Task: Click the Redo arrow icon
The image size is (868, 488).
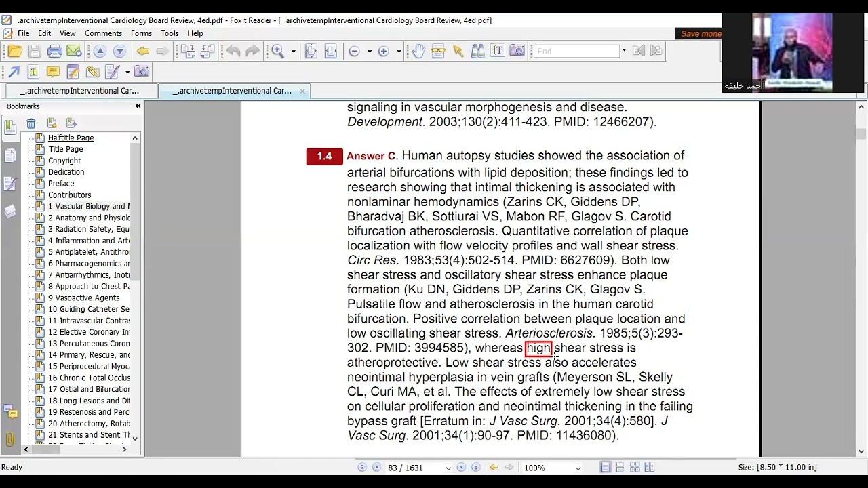Action: (252, 52)
